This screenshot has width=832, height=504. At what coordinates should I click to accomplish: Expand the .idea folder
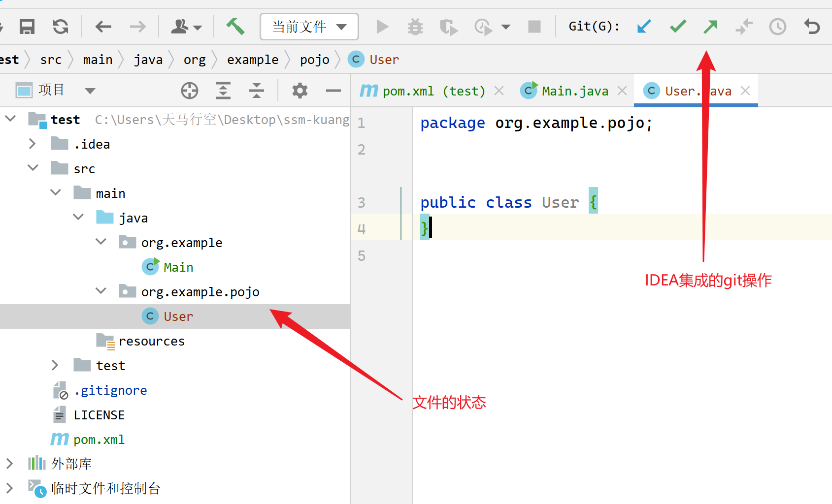point(33,144)
